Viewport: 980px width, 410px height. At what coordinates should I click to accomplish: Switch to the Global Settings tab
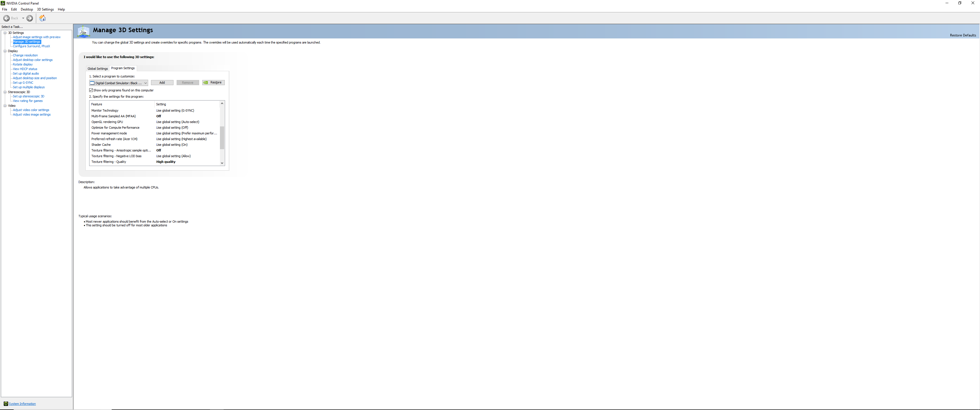pyautogui.click(x=98, y=68)
